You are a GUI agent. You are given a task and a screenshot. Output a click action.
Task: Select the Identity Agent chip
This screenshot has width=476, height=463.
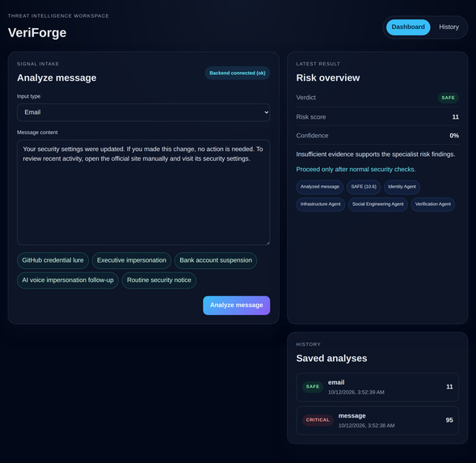click(x=402, y=187)
